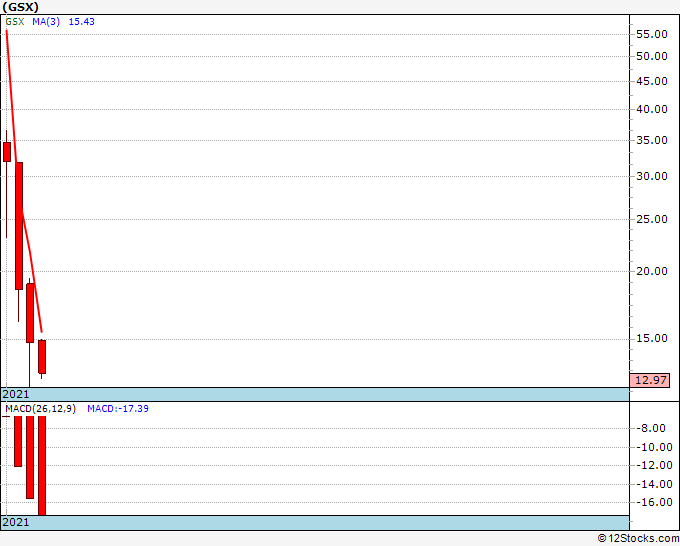680x546 pixels.
Task: Click the 2021 label under MACD panel
Action: click(x=16, y=522)
